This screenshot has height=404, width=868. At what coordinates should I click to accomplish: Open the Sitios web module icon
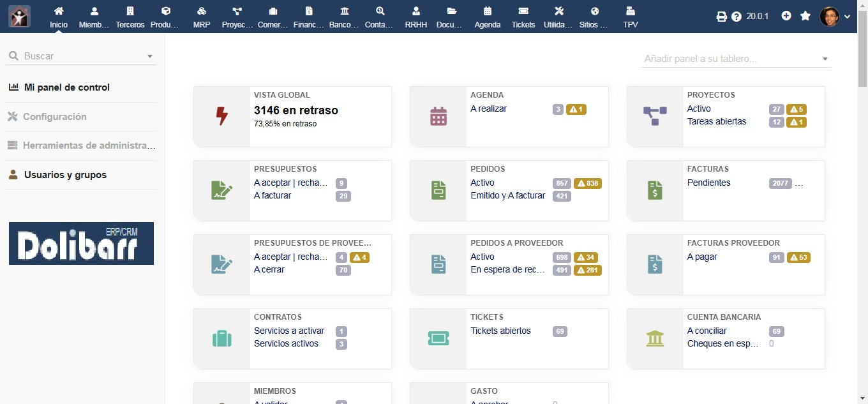[595, 17]
